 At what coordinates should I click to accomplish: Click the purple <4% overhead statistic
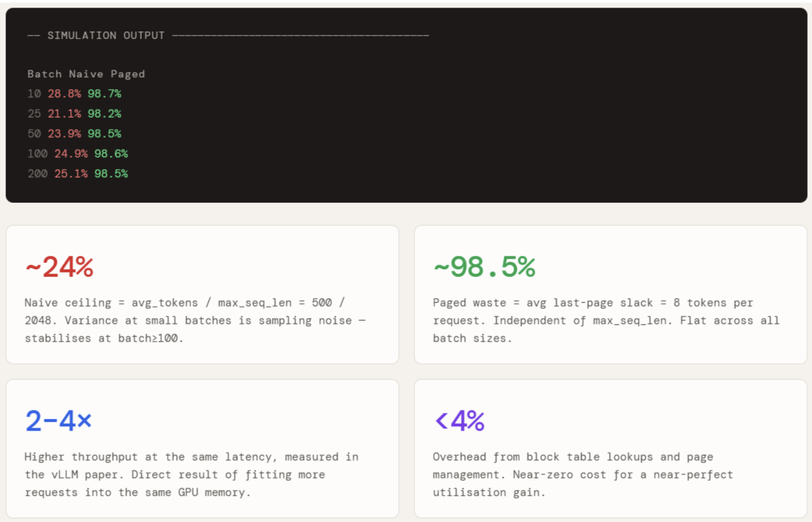click(460, 421)
